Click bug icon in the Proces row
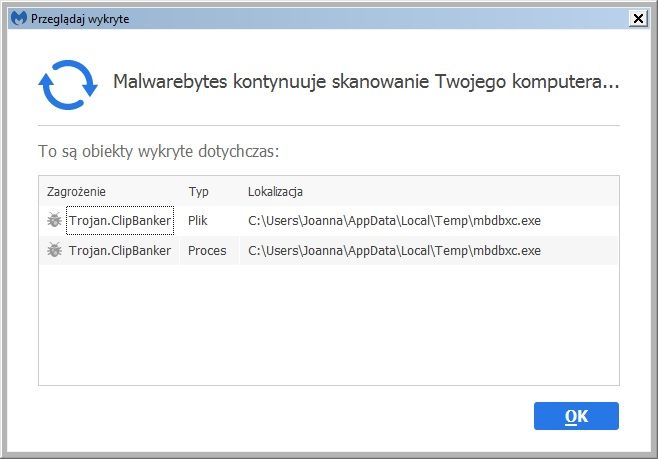Viewport: 658px width, 459px height. 54,250
